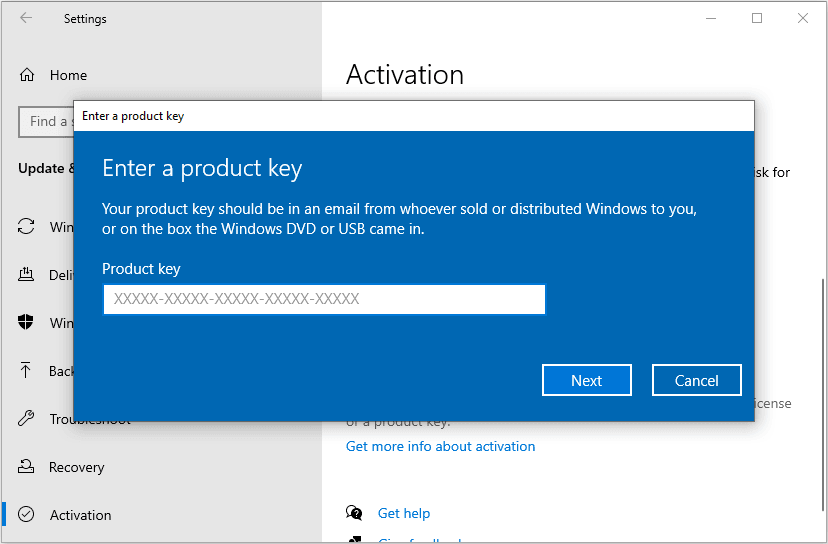Maximize the Settings window
828x544 pixels.
[757, 18]
